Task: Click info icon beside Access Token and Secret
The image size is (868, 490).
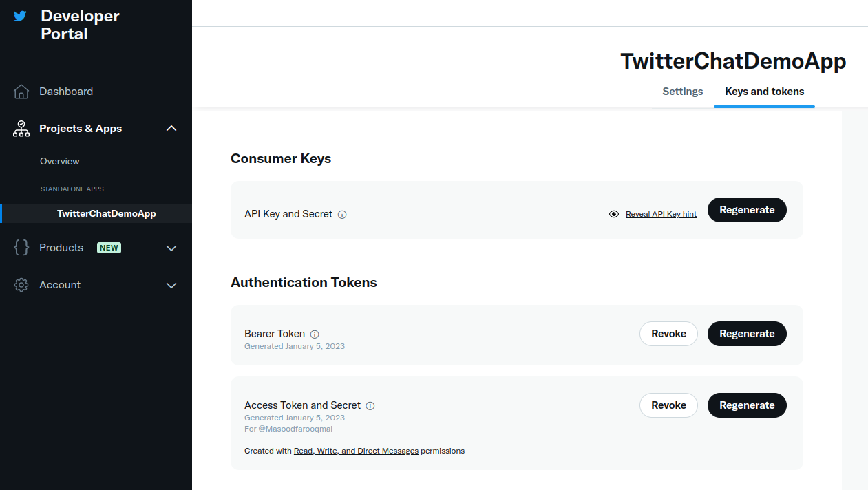Action: (x=370, y=406)
